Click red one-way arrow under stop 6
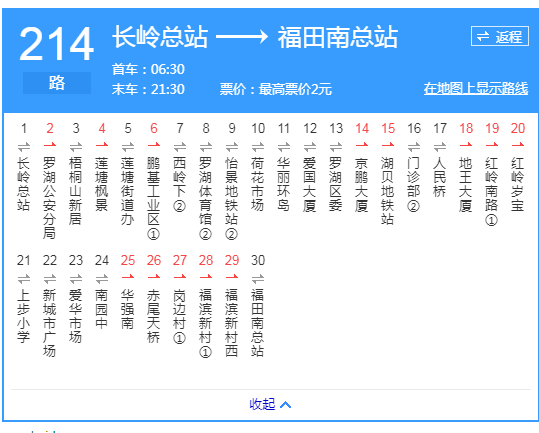This screenshot has width=539, height=433. pos(154,145)
